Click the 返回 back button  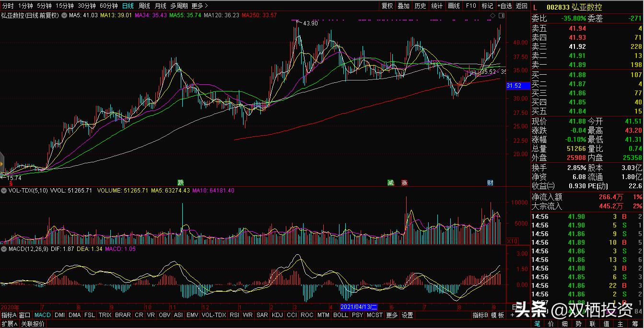(x=521, y=6)
